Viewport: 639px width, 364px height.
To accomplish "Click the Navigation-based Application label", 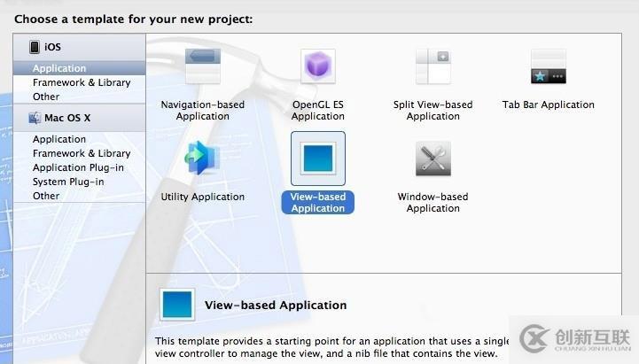I will pos(203,111).
